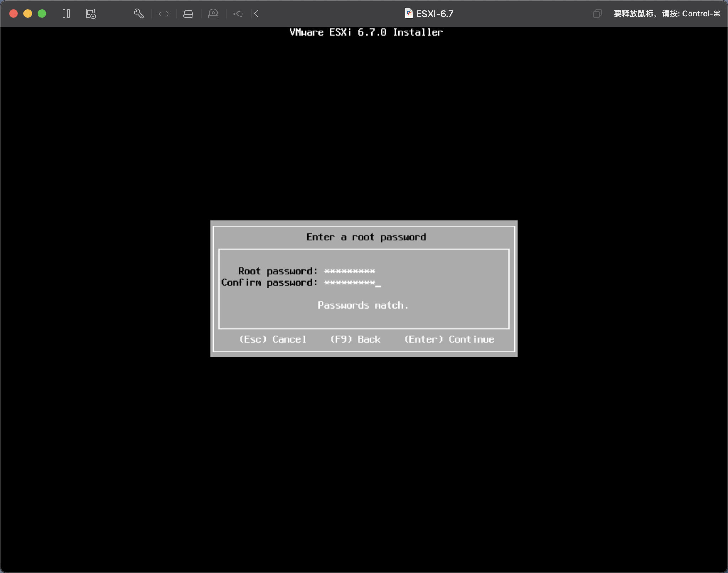This screenshot has height=573, width=728.
Task: Click the ESXI-6.7 window title
Action: coord(434,14)
